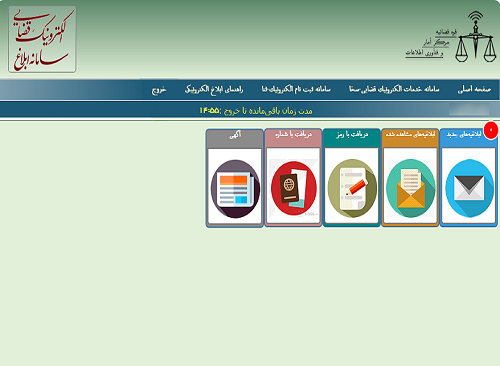500x366 pixels.
Task: Click the receive-with-number passport icon
Action: point(294,188)
